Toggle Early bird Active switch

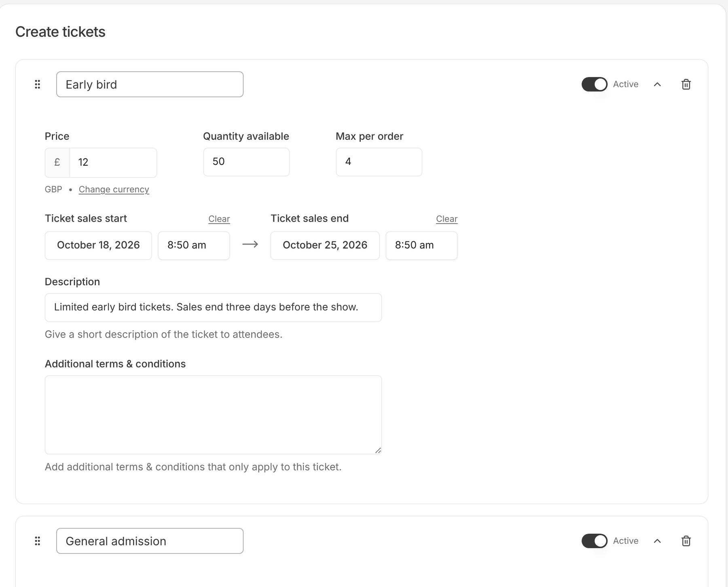594,84
